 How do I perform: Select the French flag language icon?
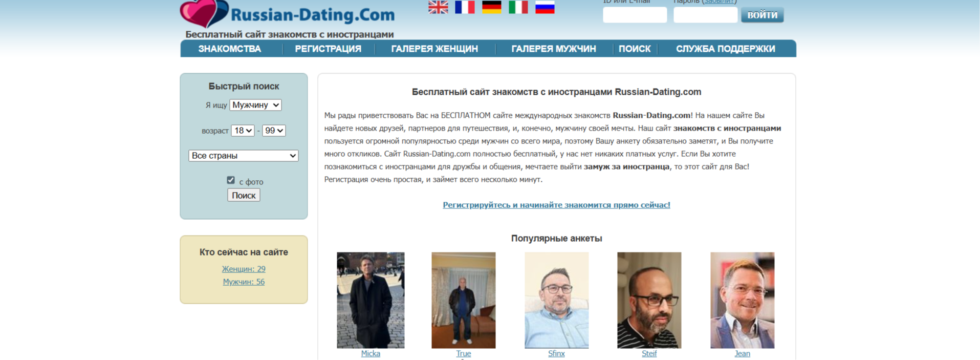tap(465, 7)
